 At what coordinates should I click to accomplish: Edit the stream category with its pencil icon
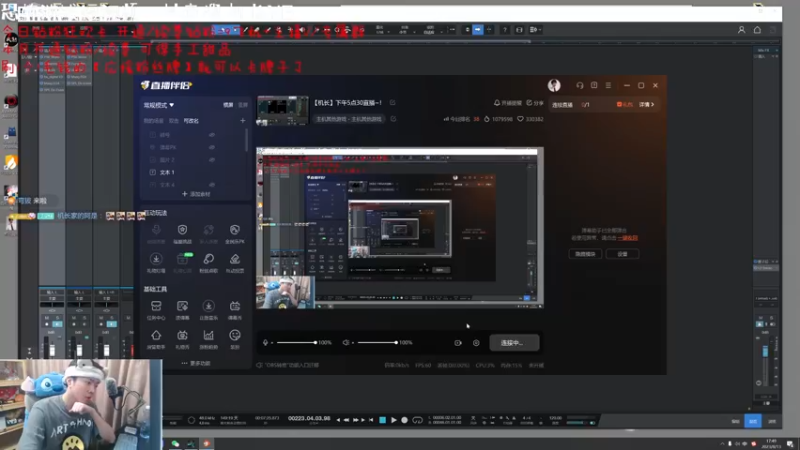pos(393,119)
